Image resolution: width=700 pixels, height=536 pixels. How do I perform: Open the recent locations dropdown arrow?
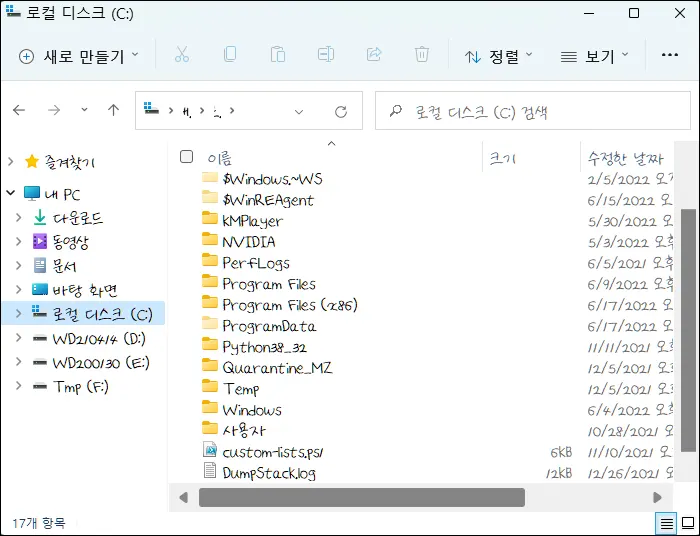[84, 110]
